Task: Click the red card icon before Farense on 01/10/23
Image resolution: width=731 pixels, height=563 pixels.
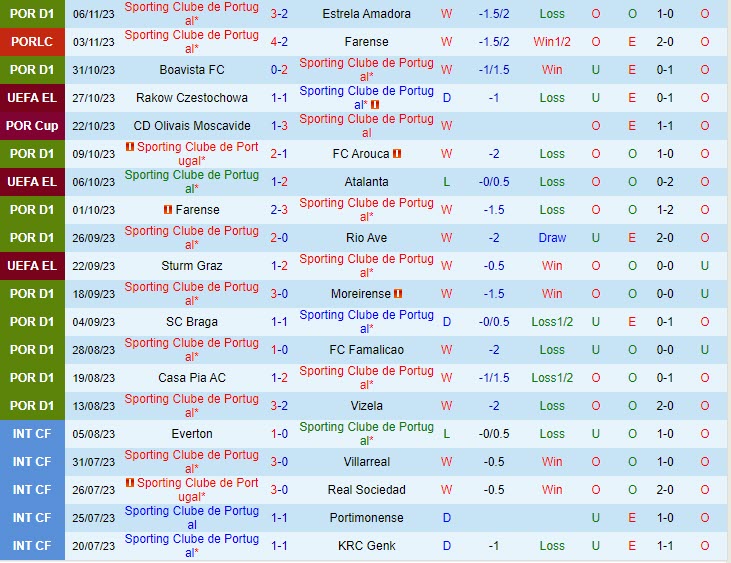Action: tap(168, 210)
